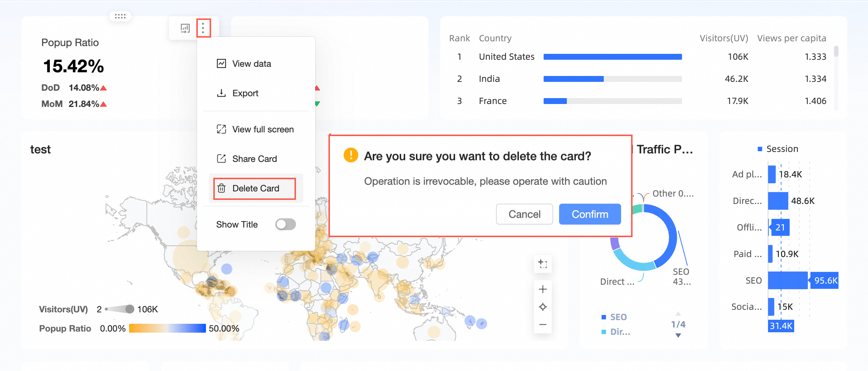Go to next legend page with down arrow
Screen dimensions: 868x371
tap(678, 336)
